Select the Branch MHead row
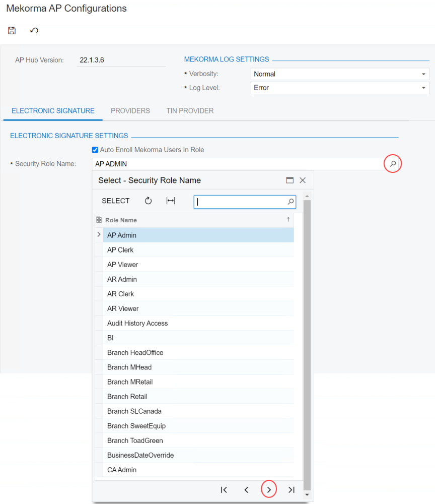The image size is (435, 504). (198, 367)
